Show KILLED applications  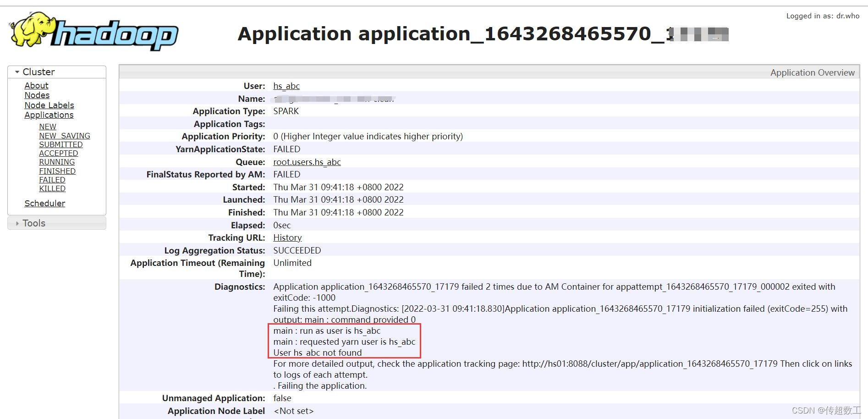point(52,189)
